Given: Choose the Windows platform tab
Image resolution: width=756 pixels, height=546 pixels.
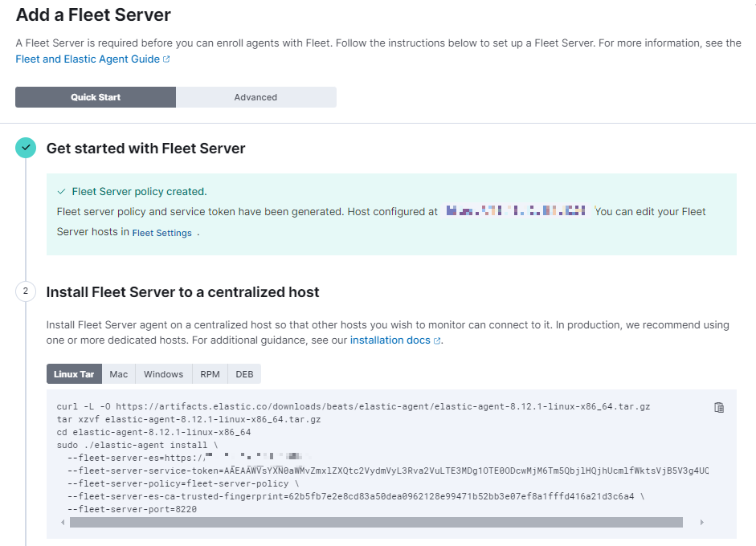Looking at the screenshot, I should (x=163, y=374).
